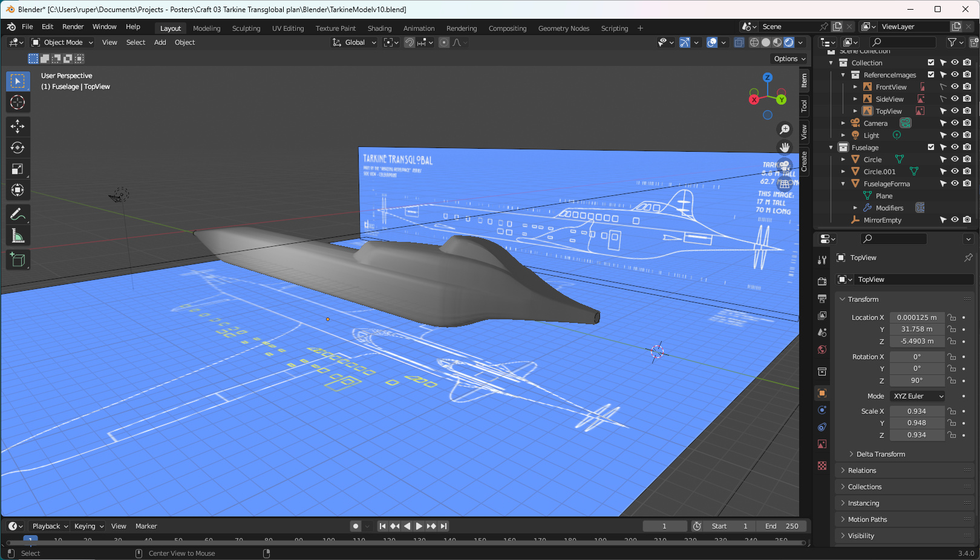Switch to the Shading workspace tab
Image resolution: width=980 pixels, height=560 pixels.
click(x=379, y=28)
